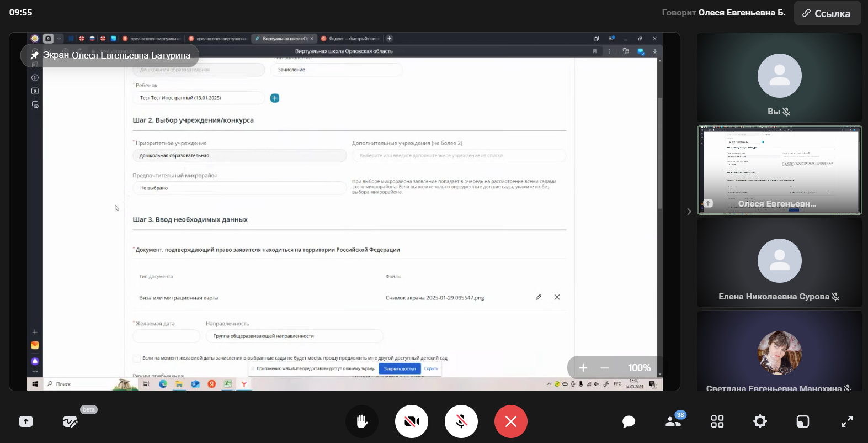
Task: Select Олеся Евгеньевна's screen thumbnail
Action: coord(779,170)
